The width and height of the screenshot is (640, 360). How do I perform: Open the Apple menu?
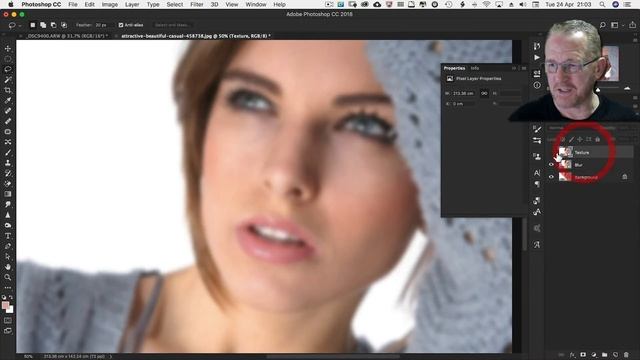tap(11, 4)
